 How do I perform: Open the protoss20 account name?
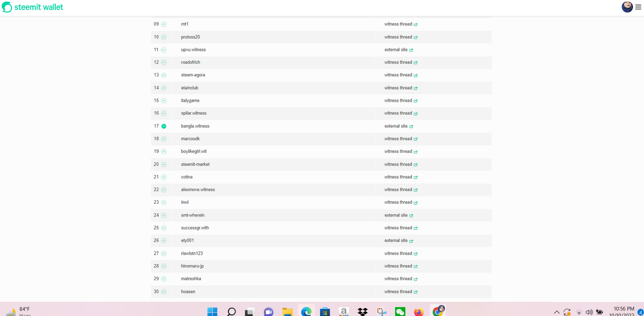tap(190, 37)
